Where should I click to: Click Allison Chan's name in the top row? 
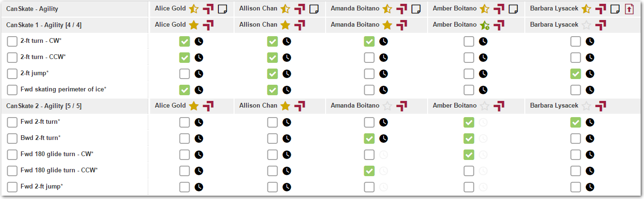tap(258, 9)
